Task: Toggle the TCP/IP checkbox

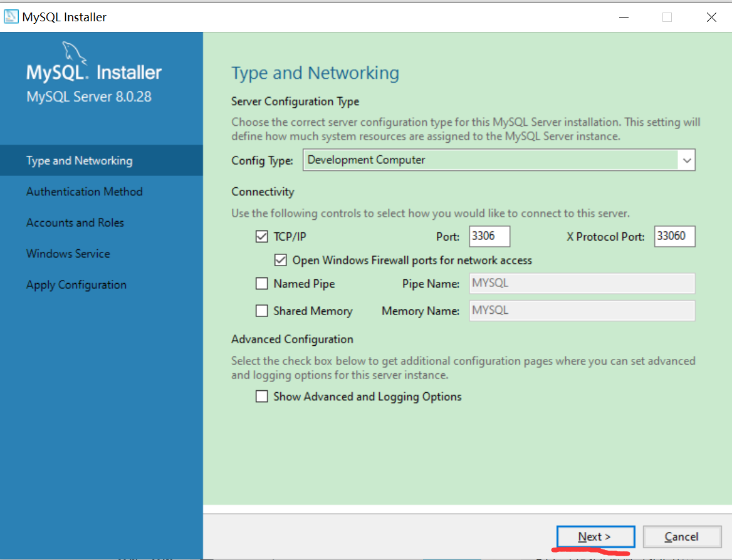Action: 261,237
